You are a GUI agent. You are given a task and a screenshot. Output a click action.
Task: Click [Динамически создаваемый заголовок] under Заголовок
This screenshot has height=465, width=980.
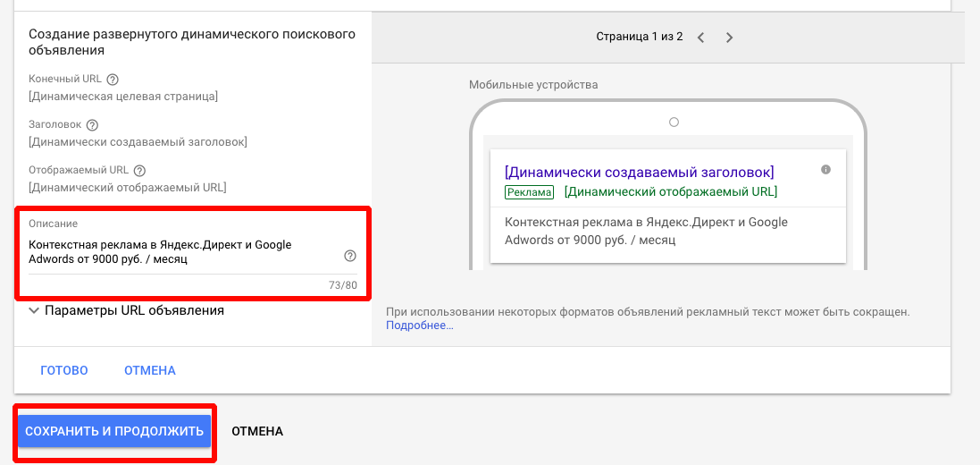click(138, 142)
